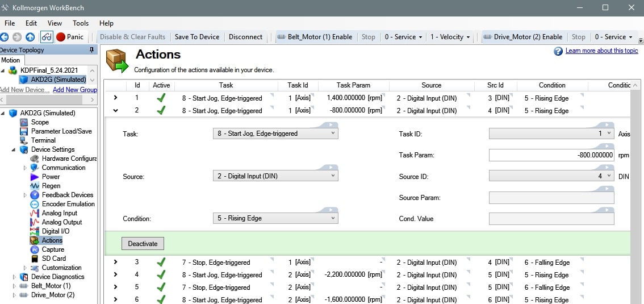644x304 pixels.
Task: Select KDPFinal_5.24.2021 group in topology
Action: (x=49, y=70)
